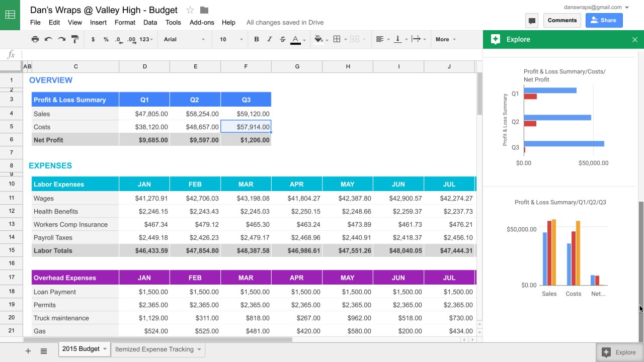Open the Arial font family dropdown
The width and height of the screenshot is (644, 362).
tap(184, 39)
